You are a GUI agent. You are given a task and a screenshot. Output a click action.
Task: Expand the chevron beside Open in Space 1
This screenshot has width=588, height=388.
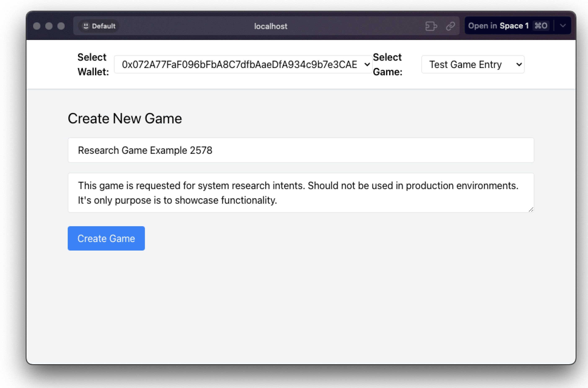[x=563, y=26]
